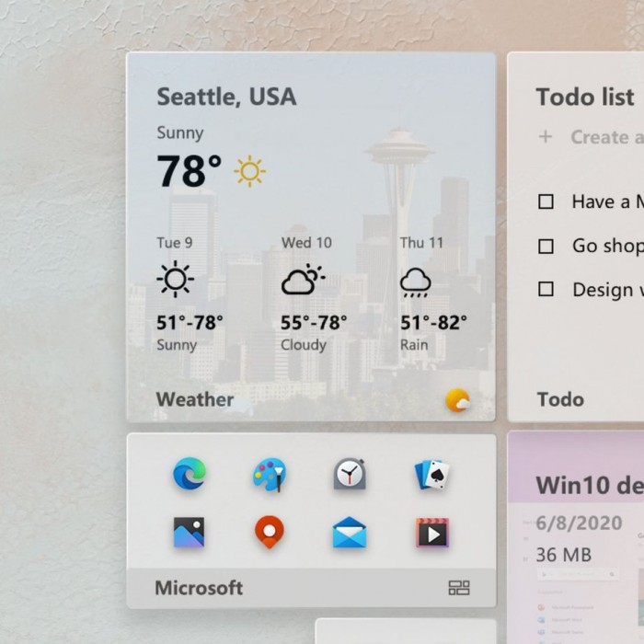Click the 'Go shop' todo item text
This screenshot has height=644, width=644.
click(x=608, y=247)
